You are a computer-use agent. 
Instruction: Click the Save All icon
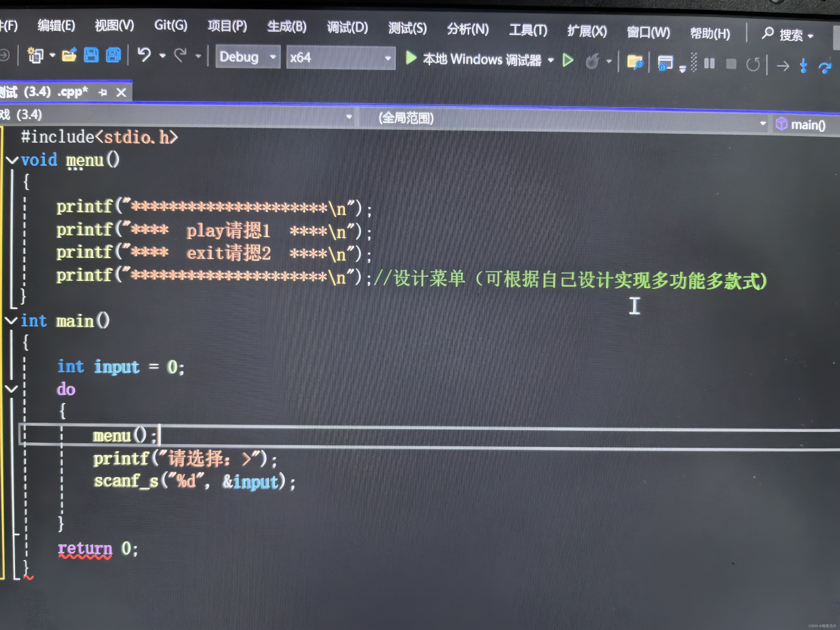[113, 55]
